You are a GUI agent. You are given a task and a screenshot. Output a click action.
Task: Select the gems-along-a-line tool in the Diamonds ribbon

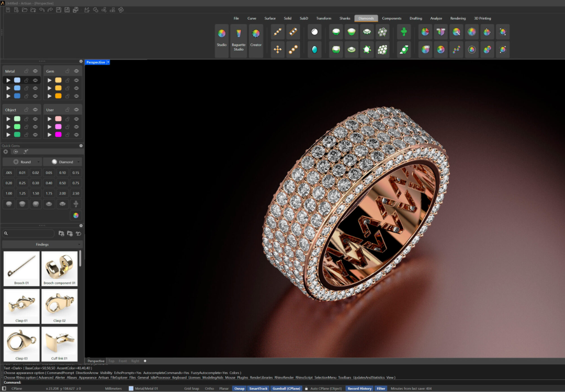[x=277, y=32]
